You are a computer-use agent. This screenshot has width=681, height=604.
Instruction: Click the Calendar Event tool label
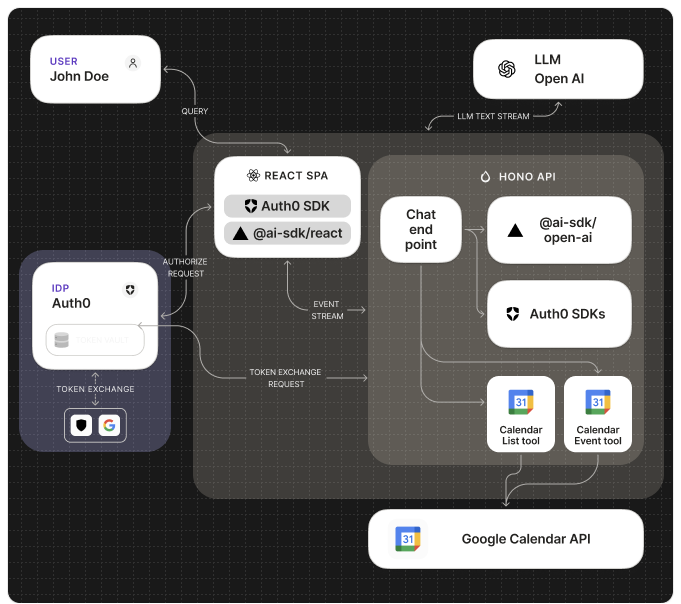[598, 435]
